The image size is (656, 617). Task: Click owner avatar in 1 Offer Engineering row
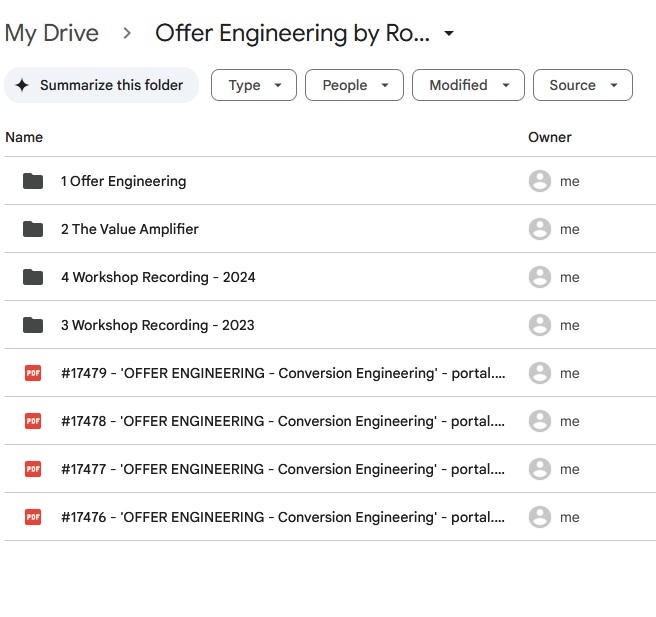point(540,181)
